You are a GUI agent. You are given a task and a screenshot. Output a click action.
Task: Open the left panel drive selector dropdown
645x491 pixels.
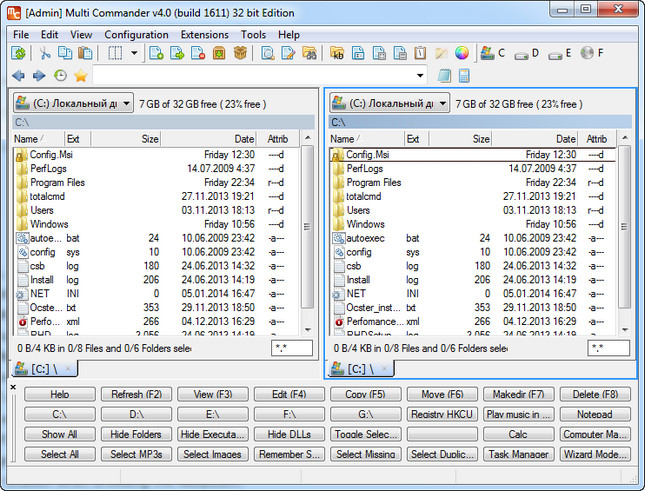(x=73, y=103)
